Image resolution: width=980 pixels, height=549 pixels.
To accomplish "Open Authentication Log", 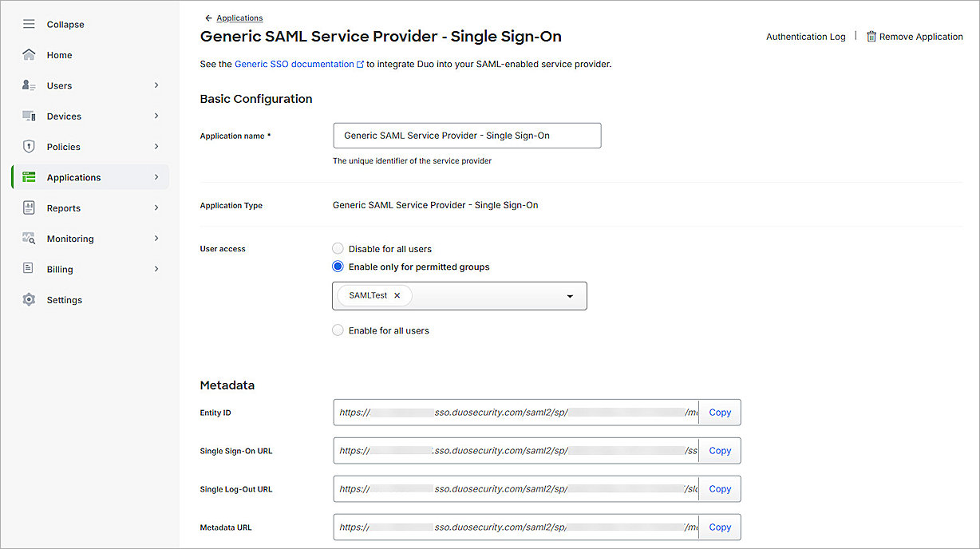I will point(805,37).
